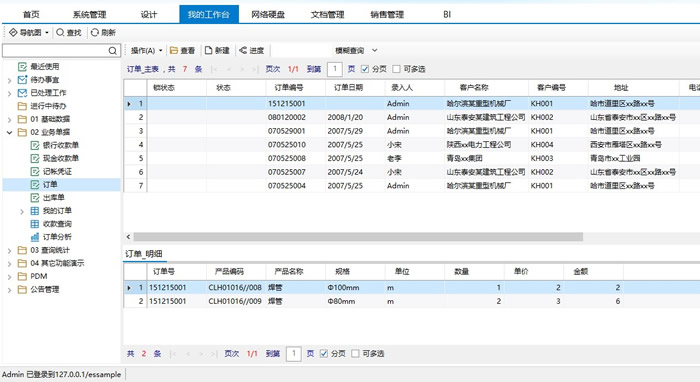The image size is (700, 382).
Task: Open 订单分析 chart in tree
Action: (57, 237)
